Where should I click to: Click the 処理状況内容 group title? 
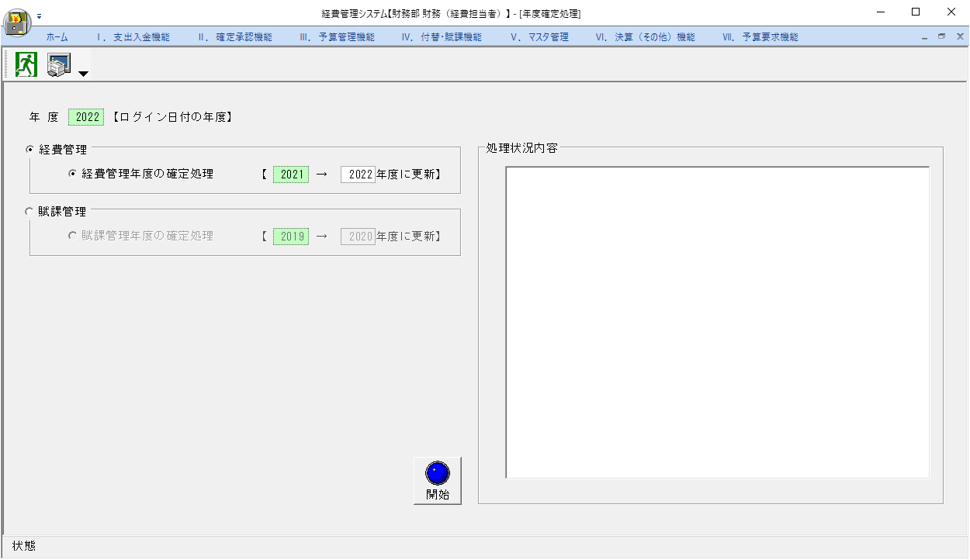521,147
